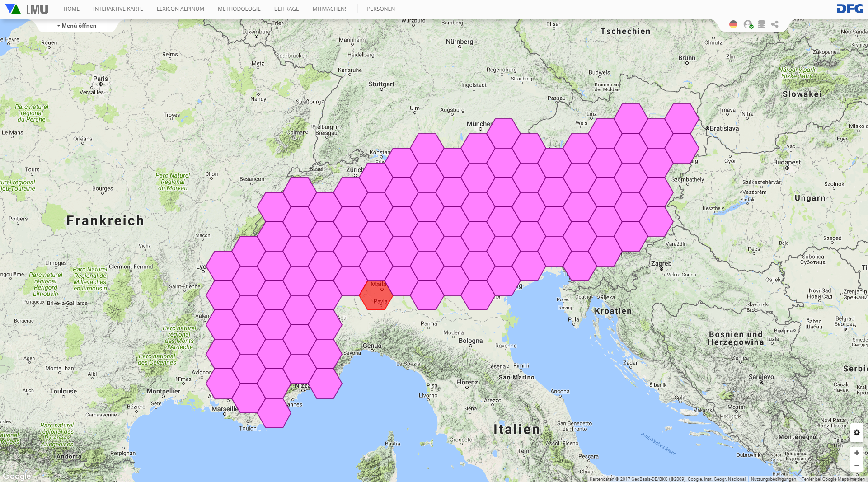Viewport: 868px width, 482px height.
Task: Go to METHODOLOGIE page
Action: coord(239,9)
